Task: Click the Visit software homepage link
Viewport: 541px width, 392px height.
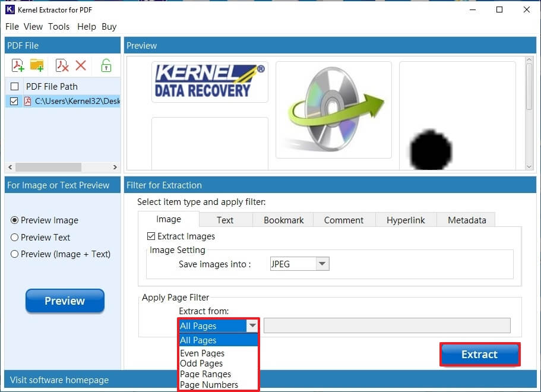Action: coord(59,380)
